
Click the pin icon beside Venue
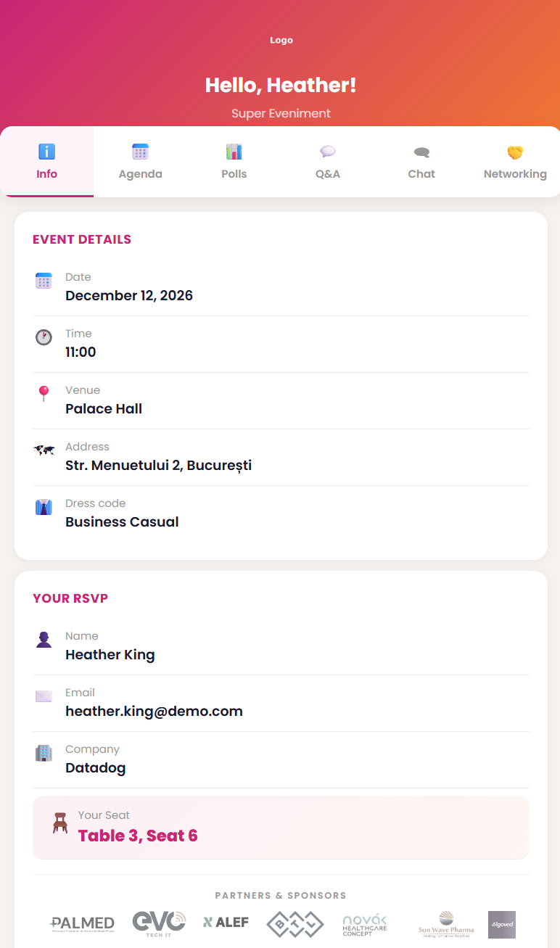tap(44, 393)
